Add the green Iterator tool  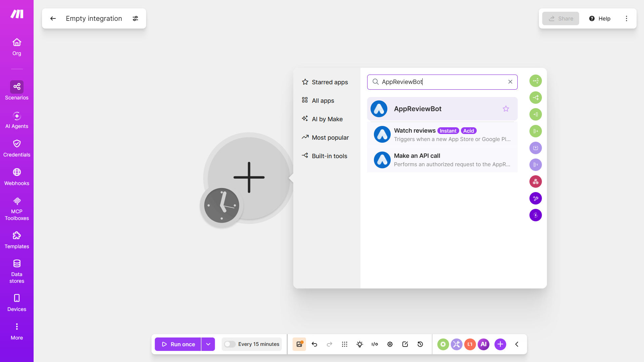point(535,115)
